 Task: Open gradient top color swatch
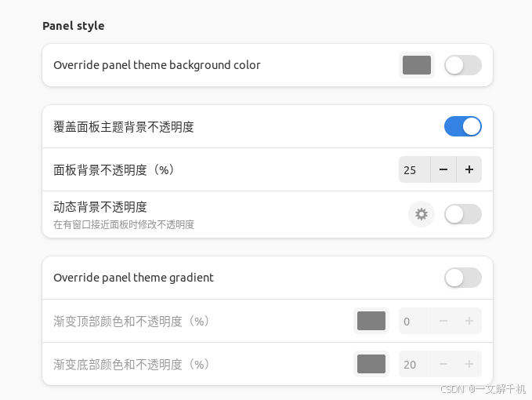371,321
